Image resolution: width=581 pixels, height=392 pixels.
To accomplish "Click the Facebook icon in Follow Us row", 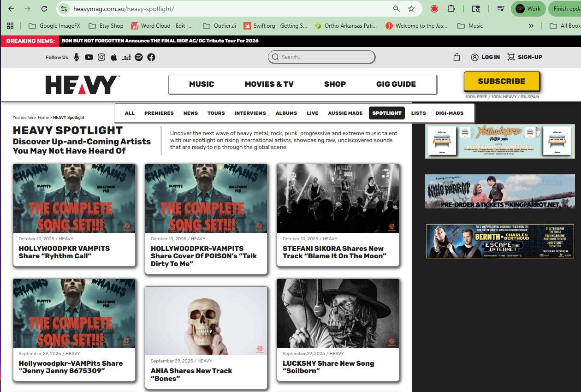I will (151, 57).
